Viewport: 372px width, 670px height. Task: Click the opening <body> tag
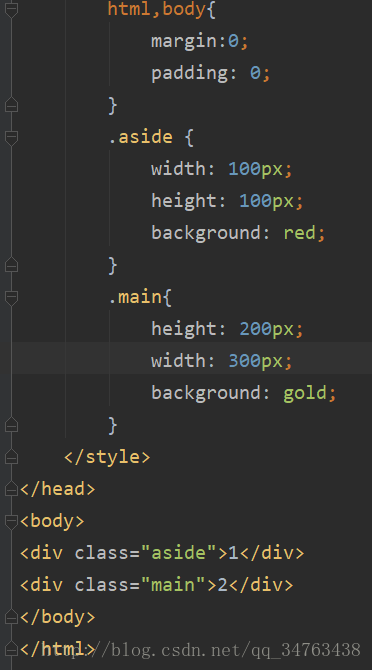click(x=52, y=521)
